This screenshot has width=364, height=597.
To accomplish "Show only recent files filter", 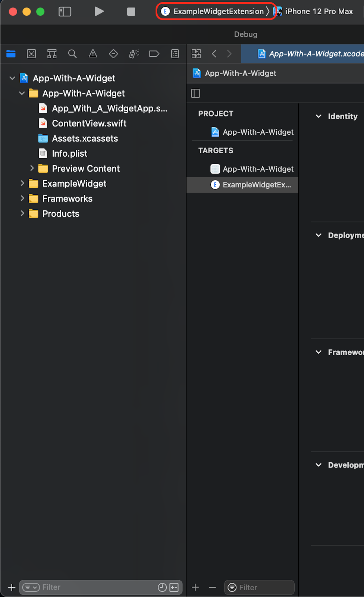I will point(162,587).
